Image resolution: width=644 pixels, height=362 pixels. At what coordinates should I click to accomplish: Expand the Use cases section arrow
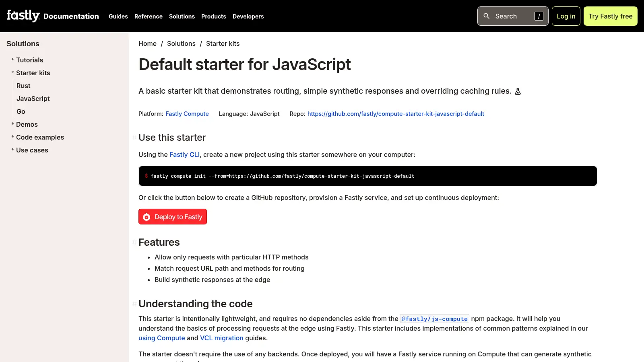click(13, 150)
